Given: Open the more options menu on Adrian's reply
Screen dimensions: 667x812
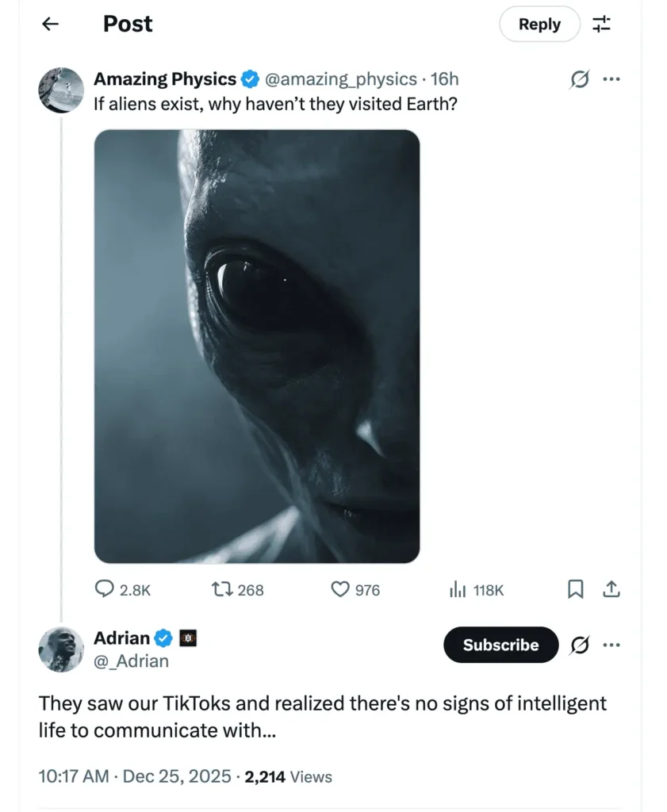Looking at the screenshot, I should (x=611, y=645).
